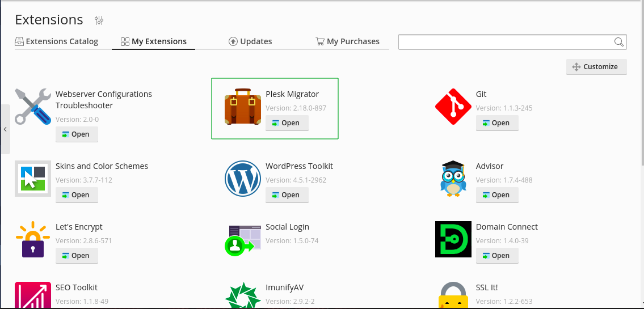Viewport: 644px width, 309px height.
Task: Open Webserver Configurations Troubleshooter extension
Action: tap(77, 134)
